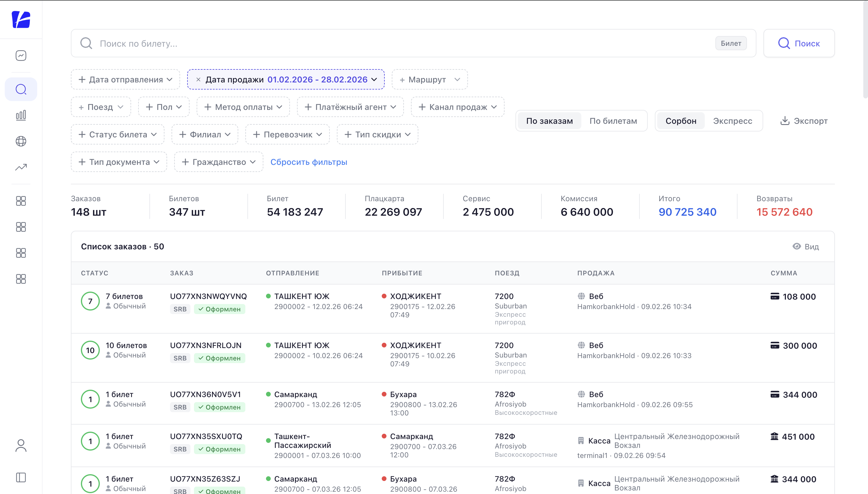The width and height of the screenshot is (868, 494).
Task: Switch view to По билетам
Action: pos(613,121)
